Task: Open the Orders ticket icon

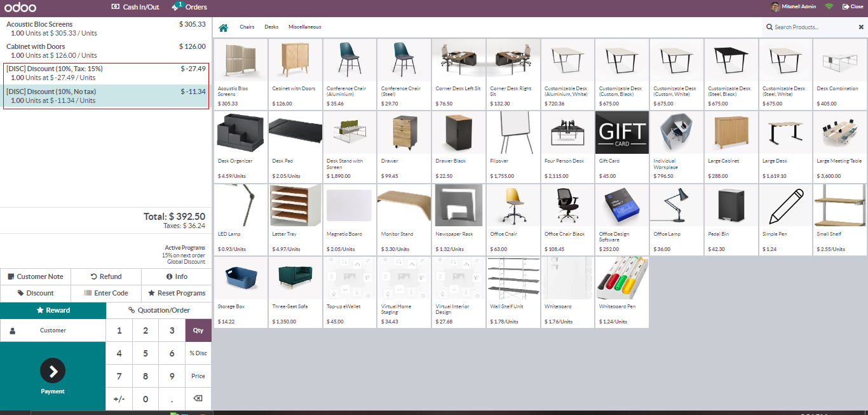Action: [x=176, y=7]
